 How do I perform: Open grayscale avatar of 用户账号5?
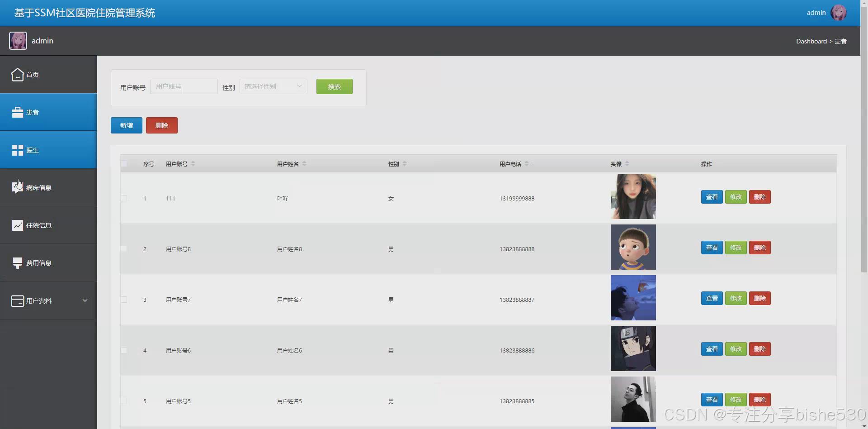tap(633, 399)
